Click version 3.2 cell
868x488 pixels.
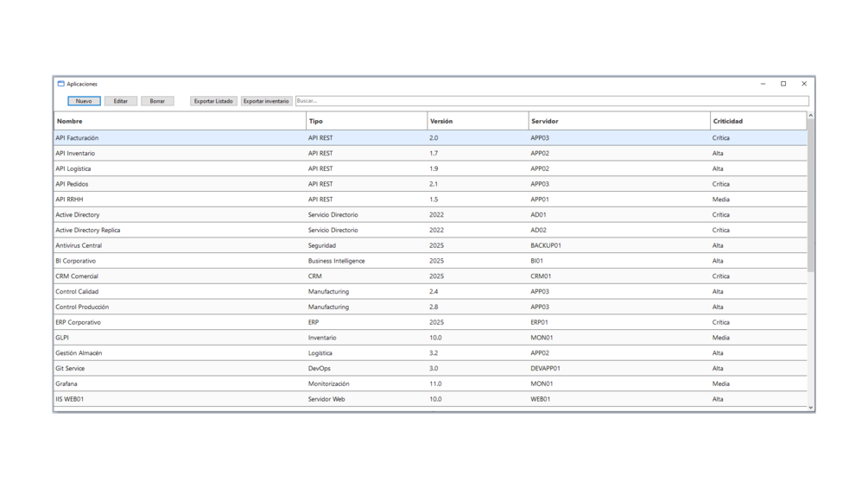(434, 353)
